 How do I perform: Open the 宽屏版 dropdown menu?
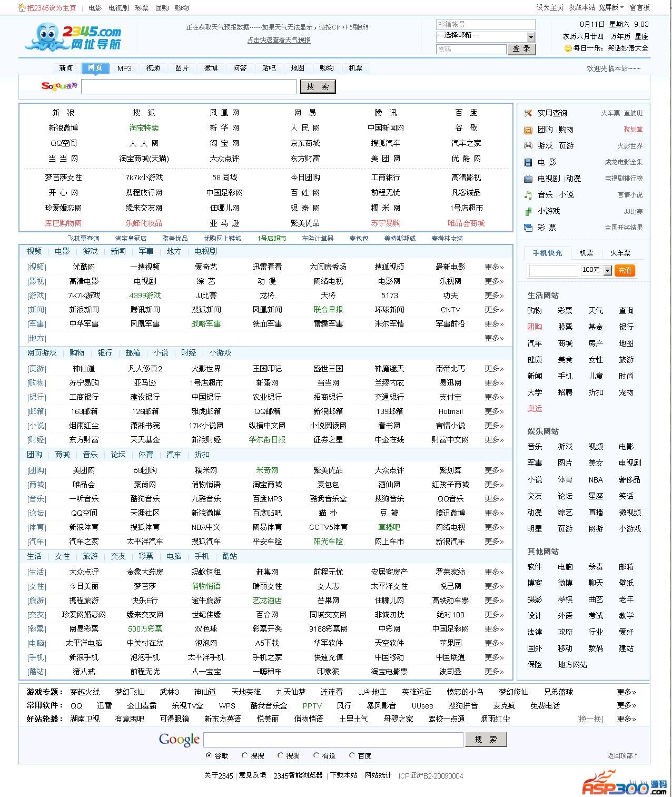tap(611, 7)
